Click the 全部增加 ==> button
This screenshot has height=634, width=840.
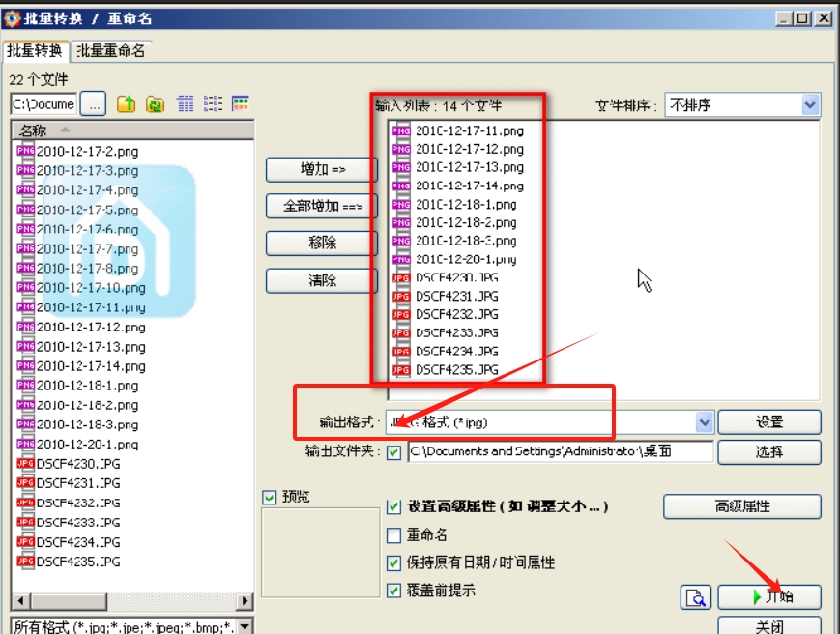tap(322, 206)
